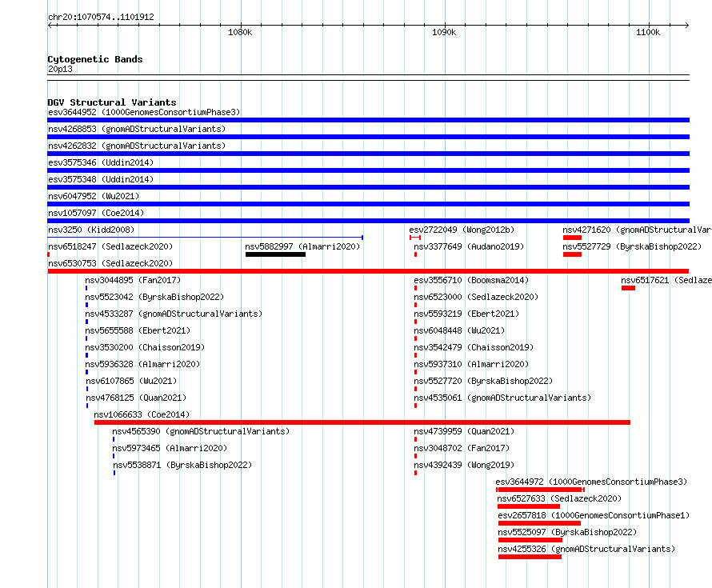Viewport: 712px width, 588px height.
Task: Open nsv5937310 (Almarri2020) label
Action: pyautogui.click(x=471, y=364)
